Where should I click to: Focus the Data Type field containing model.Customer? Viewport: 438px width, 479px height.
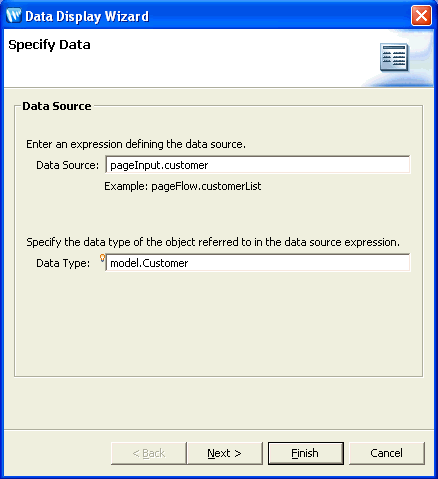258,263
